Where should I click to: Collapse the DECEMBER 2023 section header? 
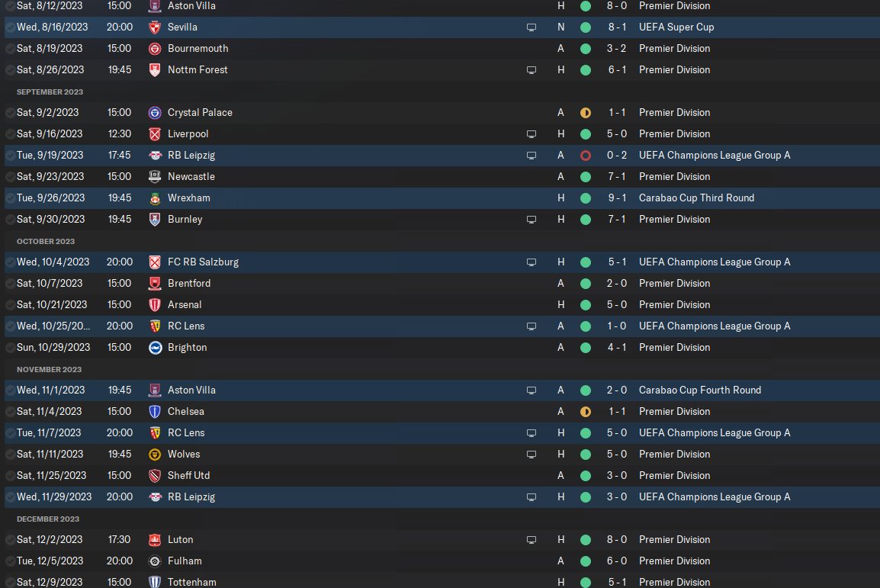(48, 519)
